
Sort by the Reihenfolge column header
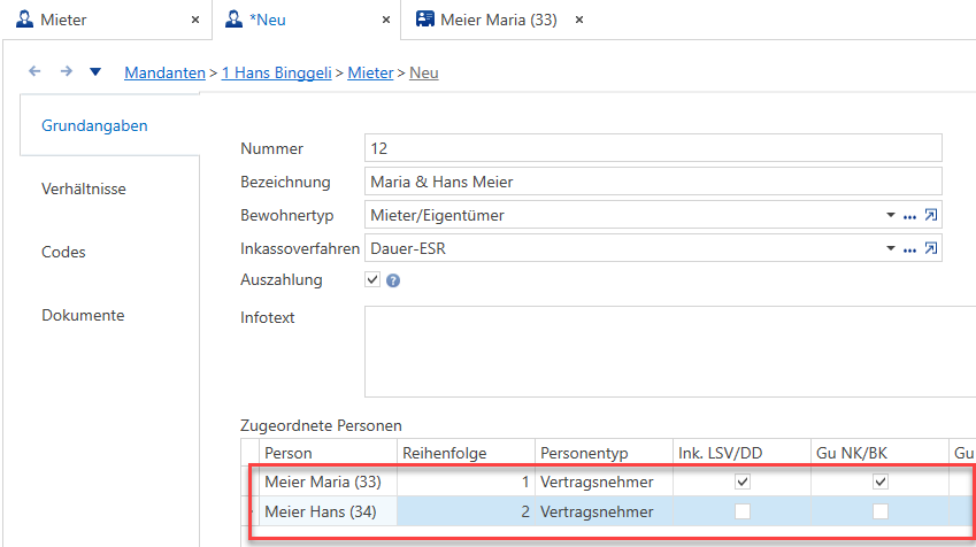[x=466, y=453]
